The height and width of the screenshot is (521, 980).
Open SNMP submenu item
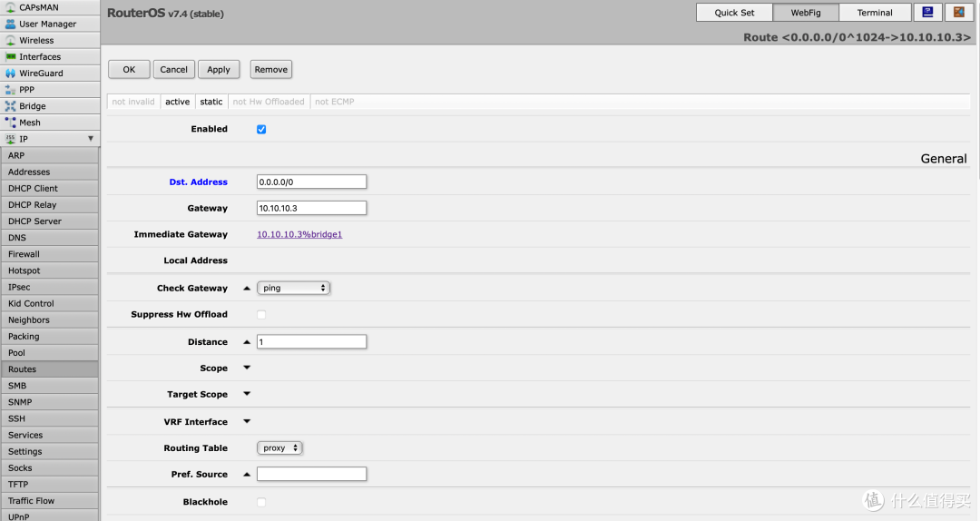pyautogui.click(x=49, y=402)
